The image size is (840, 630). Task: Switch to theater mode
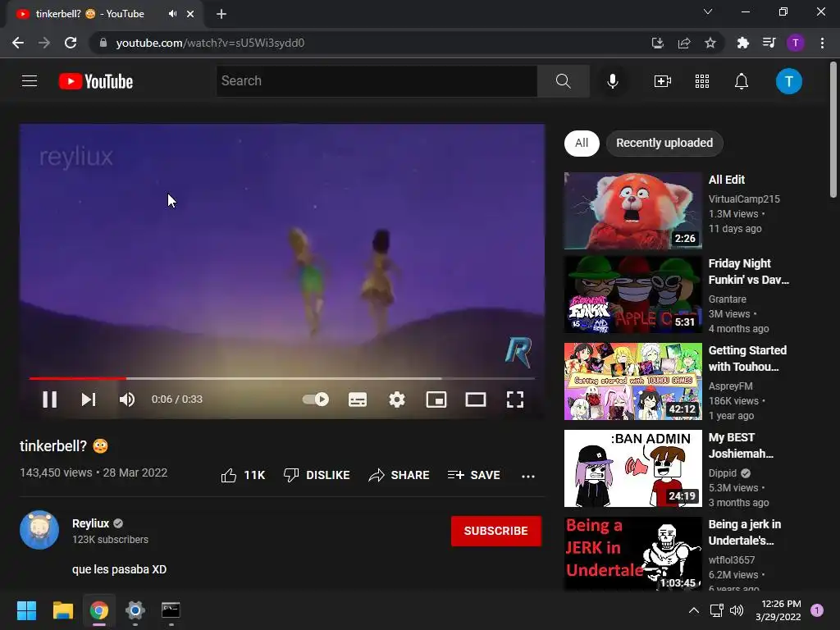pyautogui.click(x=476, y=399)
